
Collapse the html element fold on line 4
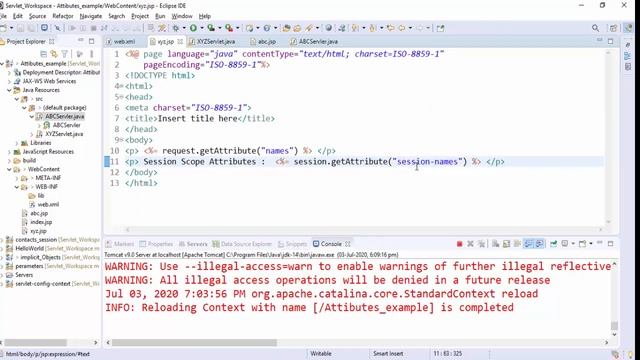coord(121,86)
